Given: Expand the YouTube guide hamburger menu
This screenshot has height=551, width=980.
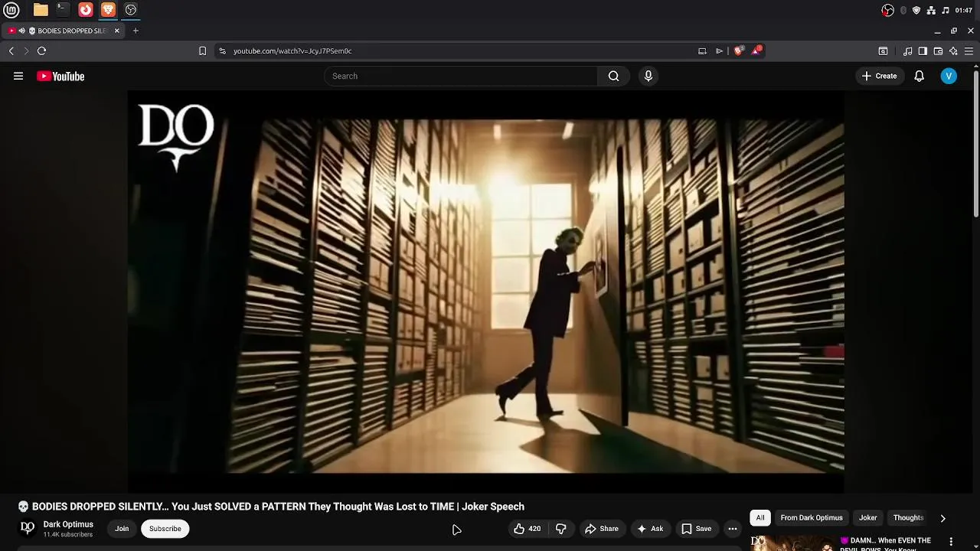Looking at the screenshot, I should [18, 76].
